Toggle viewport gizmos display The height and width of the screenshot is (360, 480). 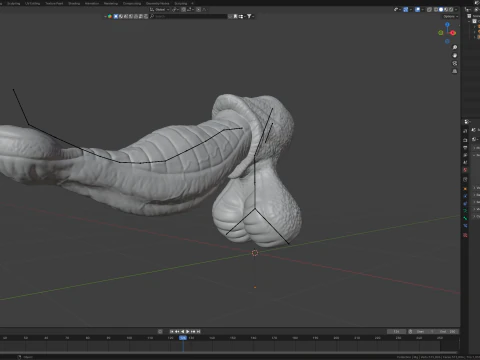click(x=406, y=9)
